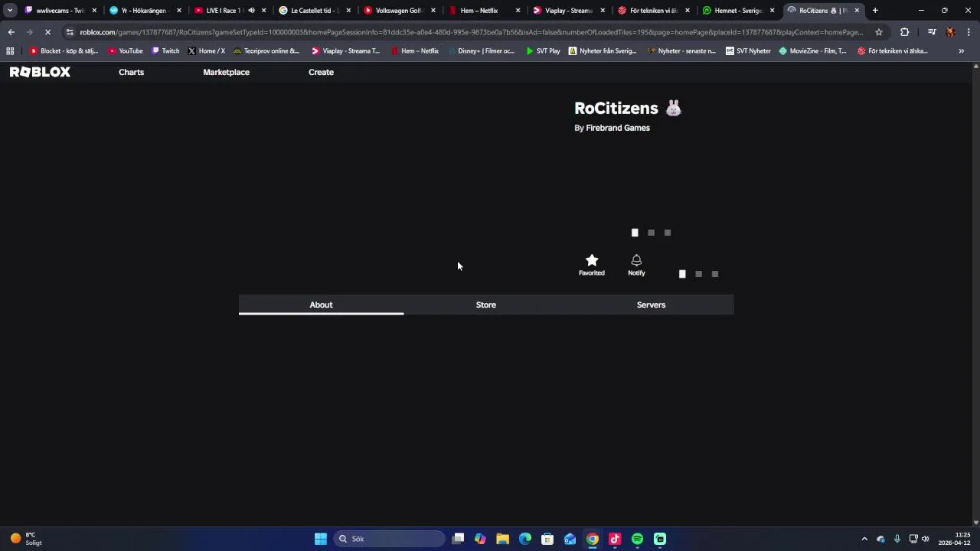Open the SVT Play bookmark

(x=543, y=51)
